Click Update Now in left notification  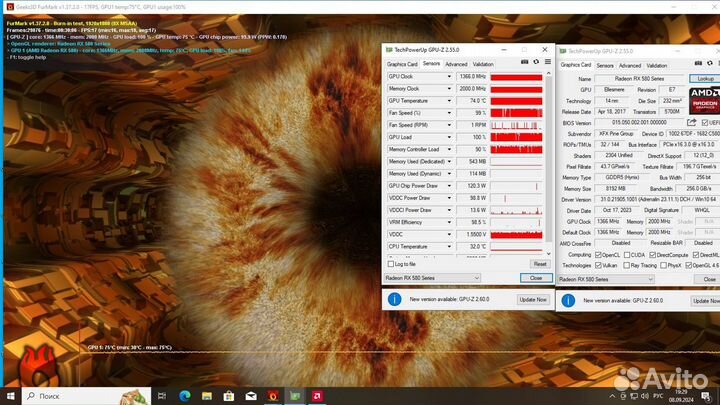[x=533, y=299]
